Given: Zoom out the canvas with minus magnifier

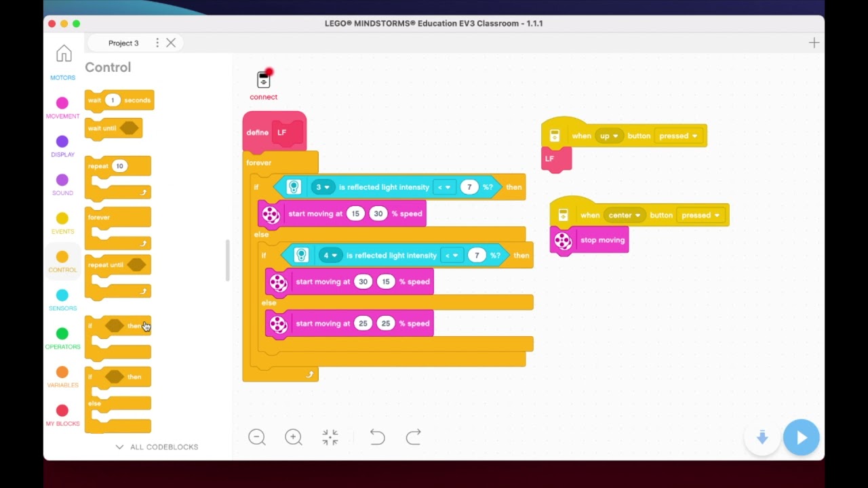Looking at the screenshot, I should (x=257, y=437).
